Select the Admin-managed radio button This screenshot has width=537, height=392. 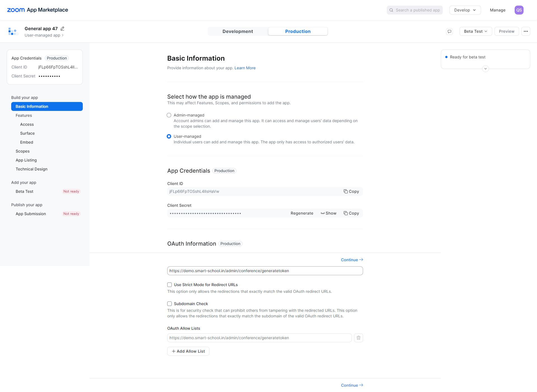point(169,115)
